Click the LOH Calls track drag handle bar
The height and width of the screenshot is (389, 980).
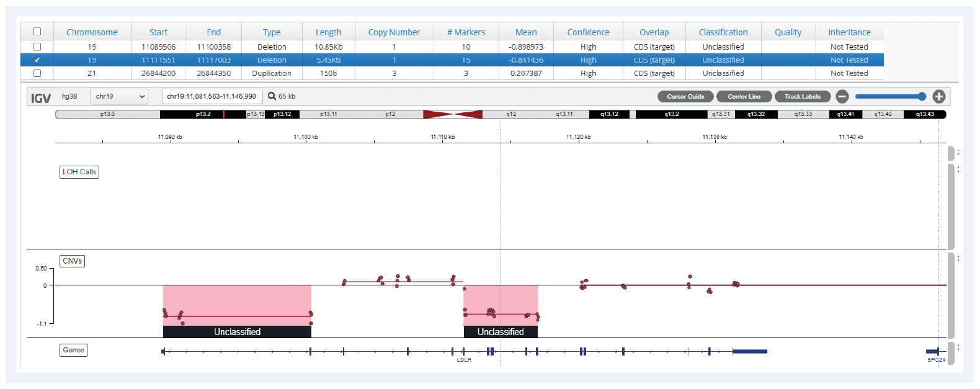(x=951, y=207)
